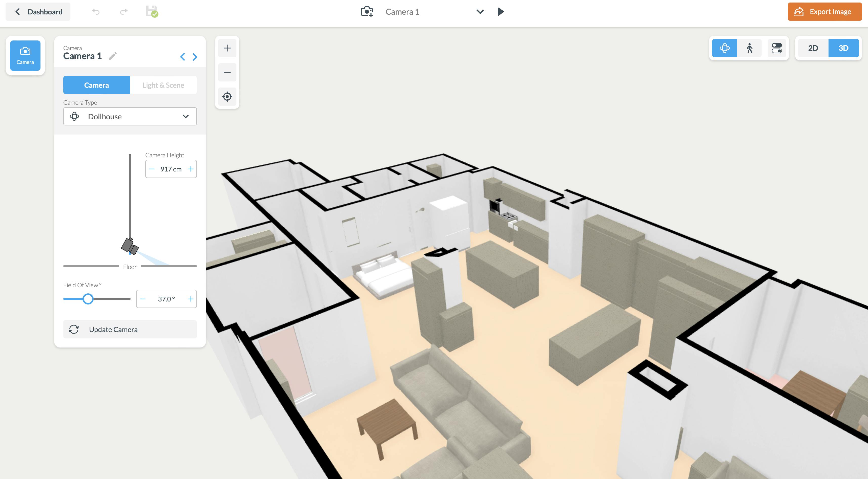Switch to dollhouse orbit view mode
868x479 pixels.
pyautogui.click(x=725, y=48)
